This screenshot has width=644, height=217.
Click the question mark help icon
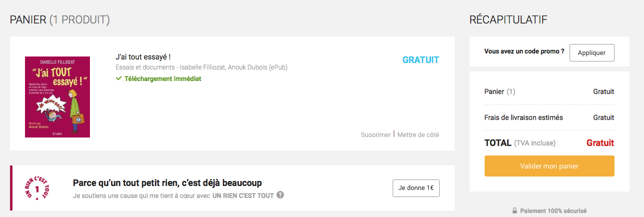280,195
